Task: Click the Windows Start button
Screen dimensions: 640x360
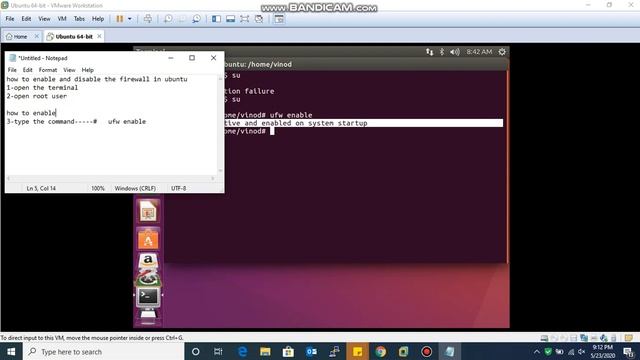Action: click(11, 351)
